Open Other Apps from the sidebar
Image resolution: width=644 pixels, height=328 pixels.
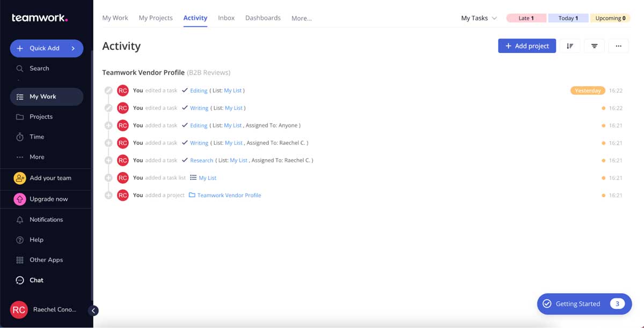(46, 259)
